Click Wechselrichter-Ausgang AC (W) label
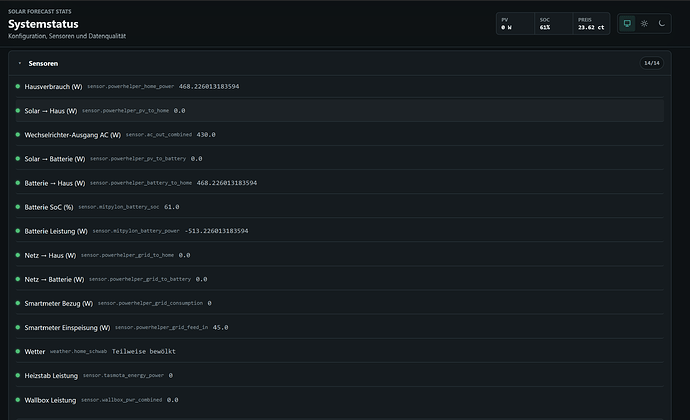 (73, 135)
